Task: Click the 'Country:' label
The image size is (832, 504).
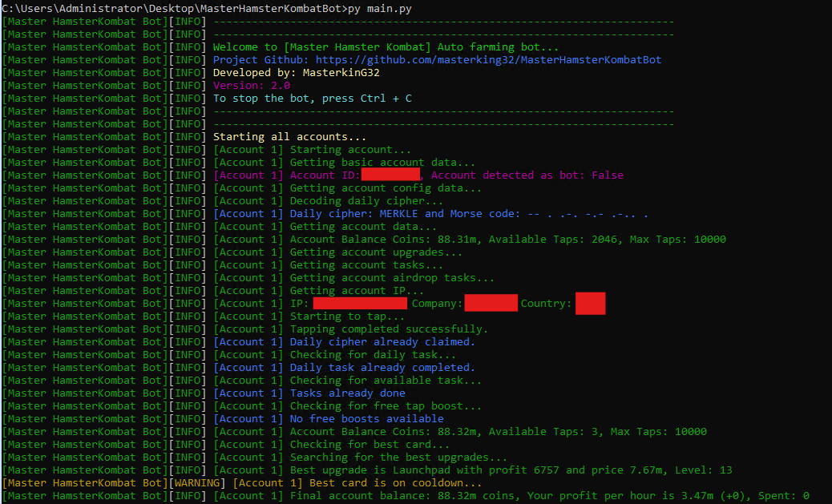Action: 546,304
